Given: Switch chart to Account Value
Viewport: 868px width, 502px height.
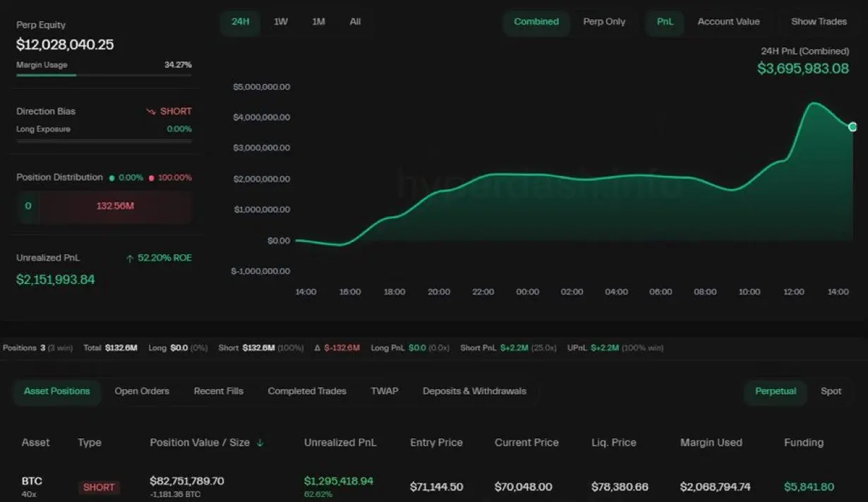Looking at the screenshot, I should pyautogui.click(x=728, y=22).
